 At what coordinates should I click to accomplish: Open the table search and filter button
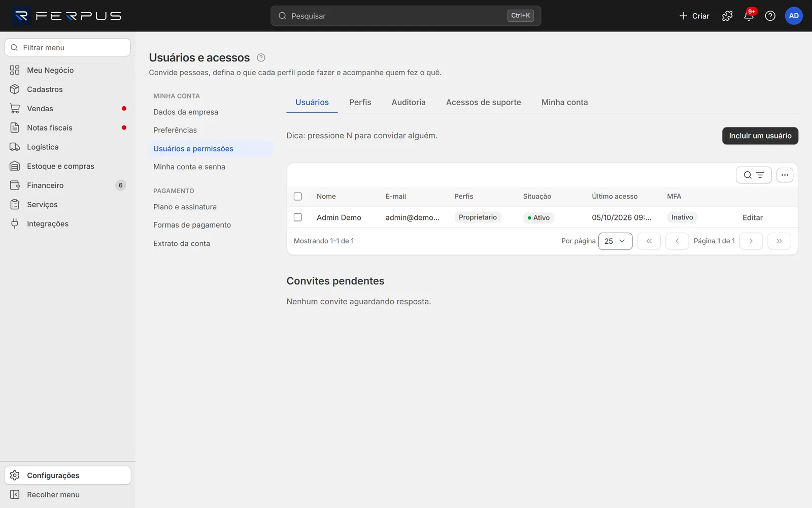pyautogui.click(x=754, y=175)
